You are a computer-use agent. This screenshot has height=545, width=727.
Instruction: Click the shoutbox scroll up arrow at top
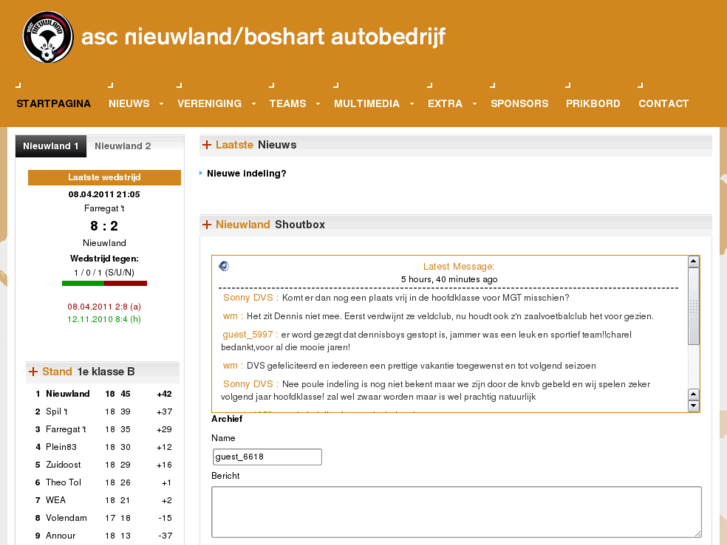[x=694, y=262]
